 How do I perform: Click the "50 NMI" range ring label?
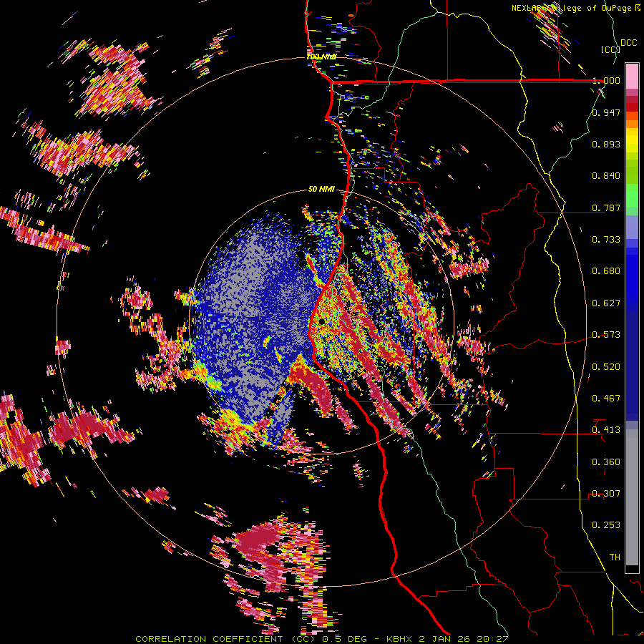pyautogui.click(x=321, y=190)
